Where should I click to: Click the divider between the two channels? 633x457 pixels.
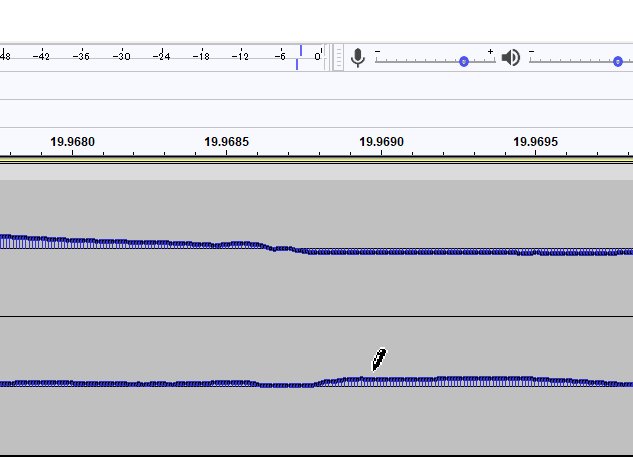(316, 317)
